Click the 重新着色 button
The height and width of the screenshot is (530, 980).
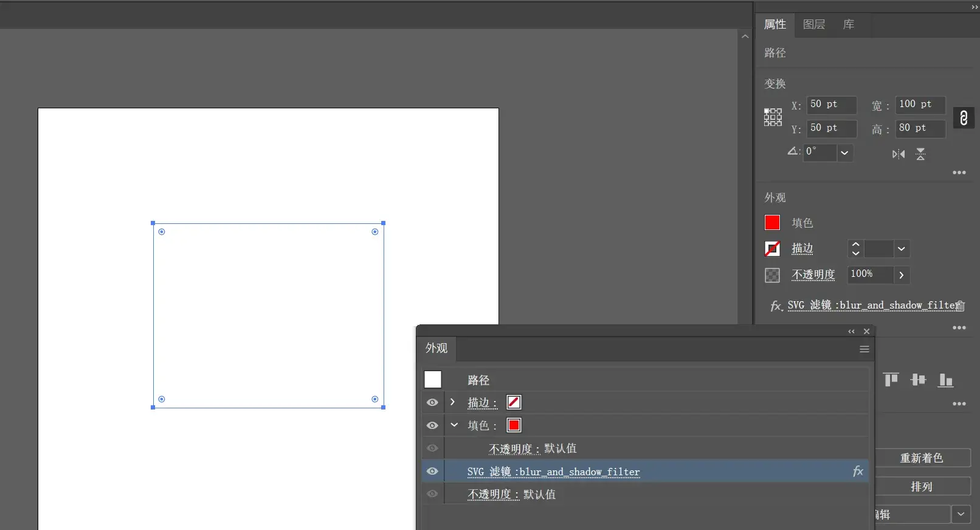(x=922, y=458)
